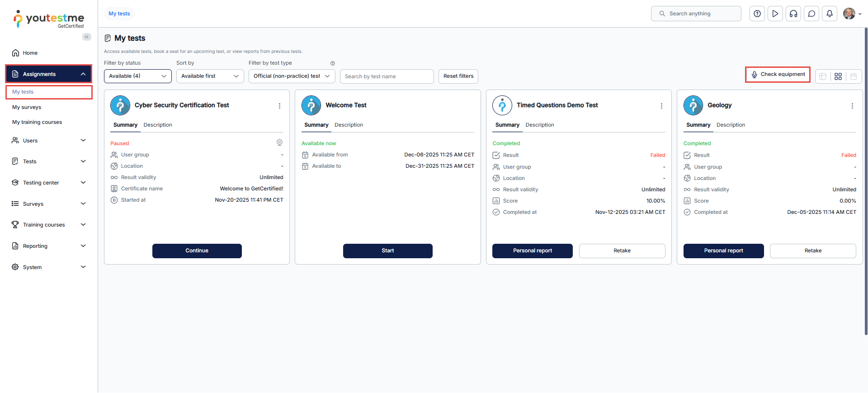Select My surveys in the sidebar
The width and height of the screenshot is (868, 393).
27,107
